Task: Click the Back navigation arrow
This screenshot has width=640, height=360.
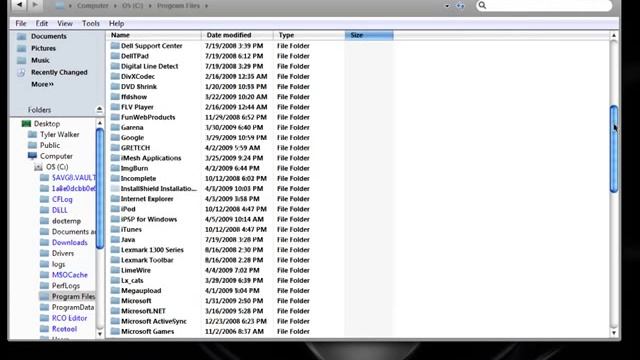Action: (x=19, y=5)
